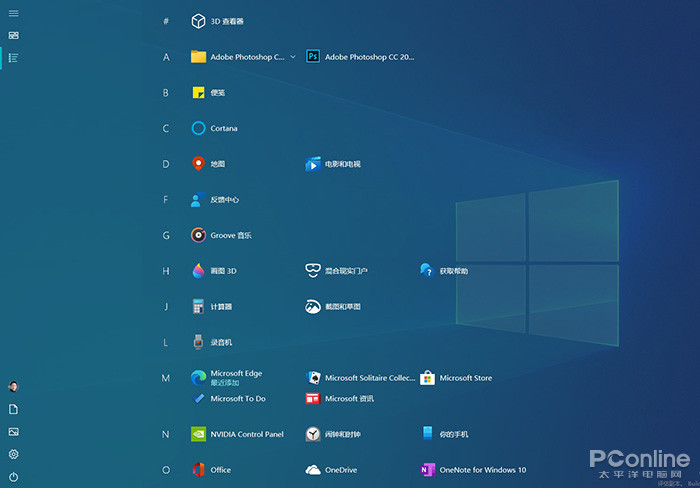Launch Adobe Photoshop CC with Ps icon

[x=360, y=57]
